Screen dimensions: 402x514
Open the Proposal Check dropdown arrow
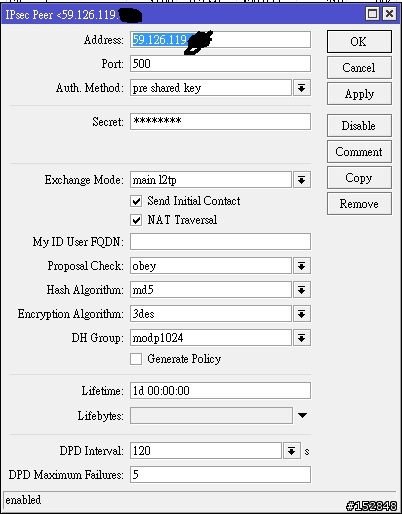302,266
